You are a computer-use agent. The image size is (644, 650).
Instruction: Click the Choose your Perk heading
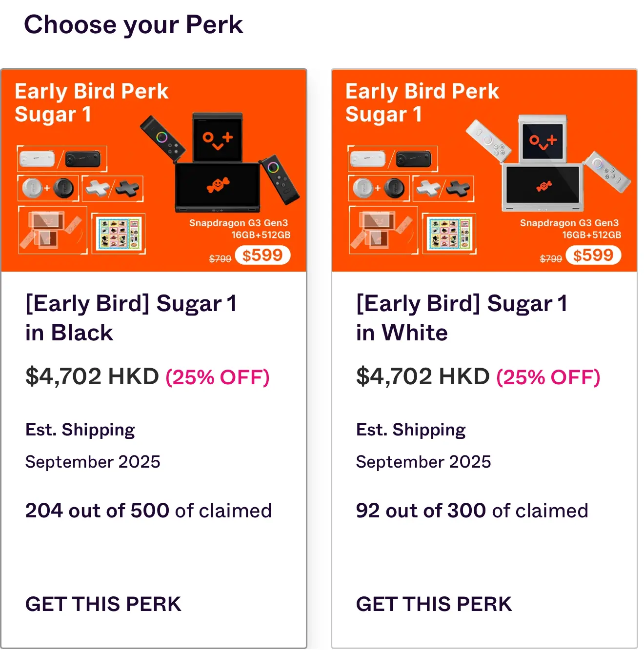click(133, 25)
